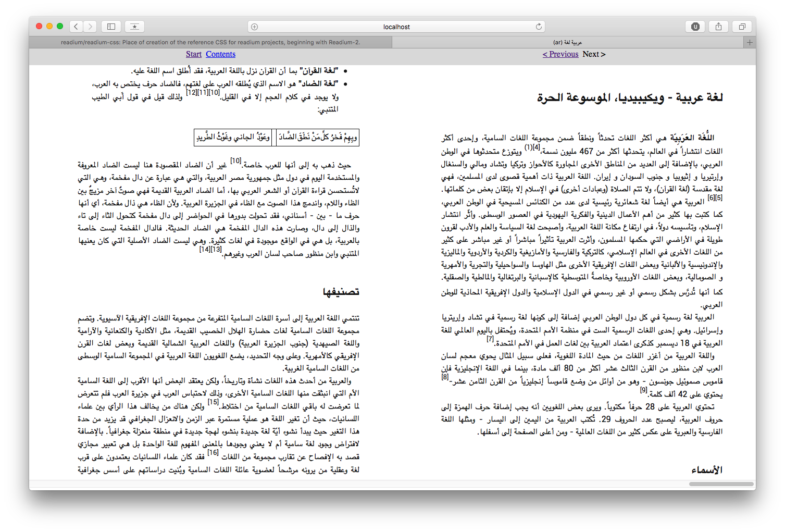Open footnote reference [7]

pyautogui.click(x=490, y=339)
